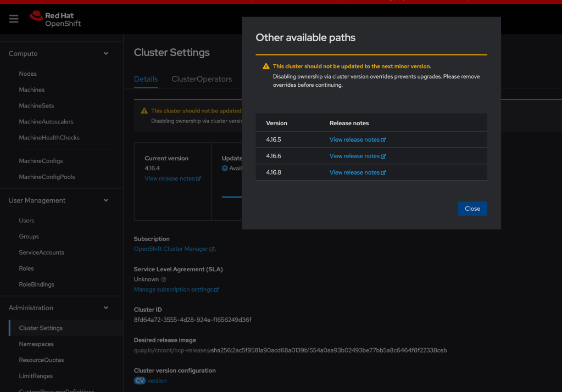The image size is (562, 392).
Task: Click the SLA Unknown help icon
Action: pyautogui.click(x=164, y=279)
